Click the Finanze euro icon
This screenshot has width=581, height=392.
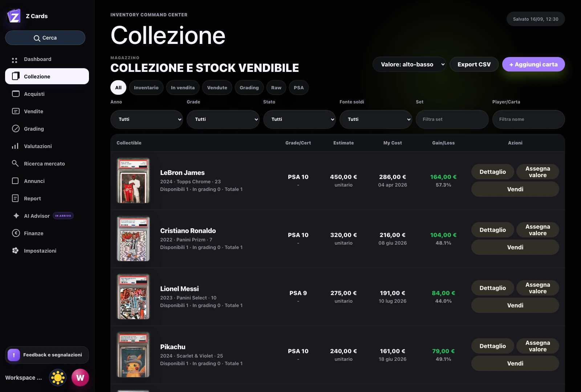[16, 233]
